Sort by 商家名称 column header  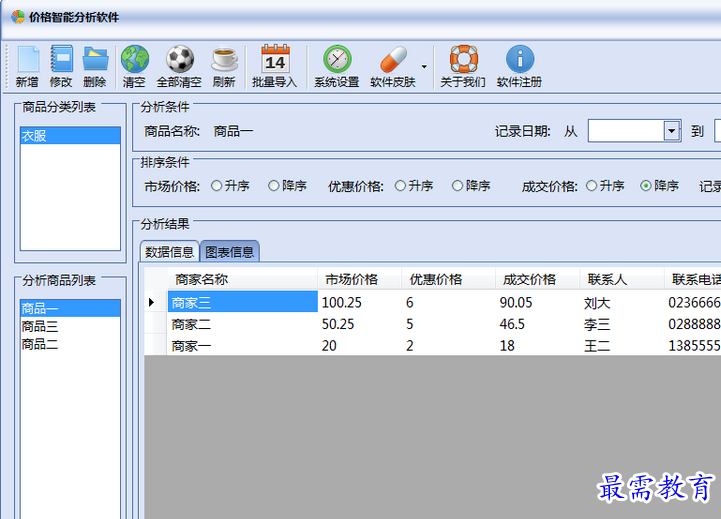click(242, 279)
